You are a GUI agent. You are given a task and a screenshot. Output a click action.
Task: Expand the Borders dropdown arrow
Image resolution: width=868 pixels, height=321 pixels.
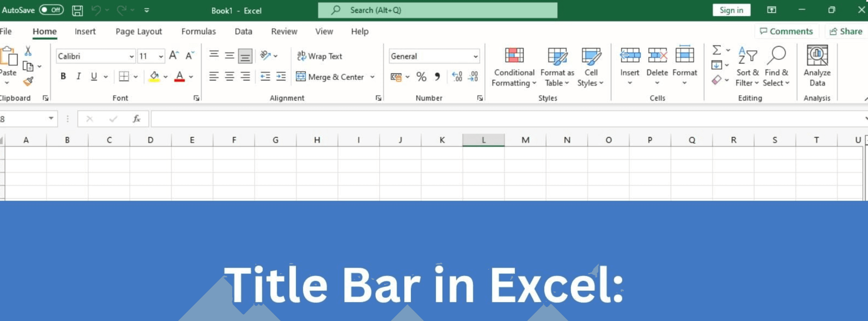point(136,77)
